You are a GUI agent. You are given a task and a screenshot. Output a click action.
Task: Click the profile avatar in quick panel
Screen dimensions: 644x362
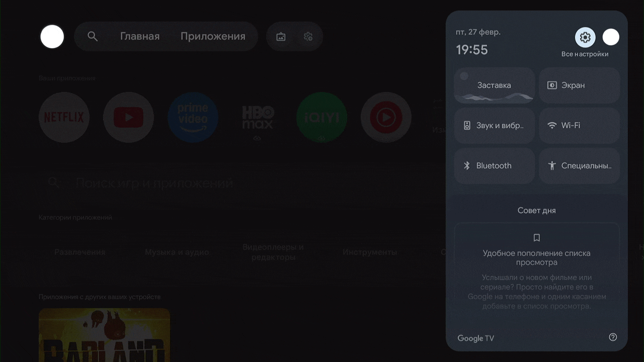[610, 37]
